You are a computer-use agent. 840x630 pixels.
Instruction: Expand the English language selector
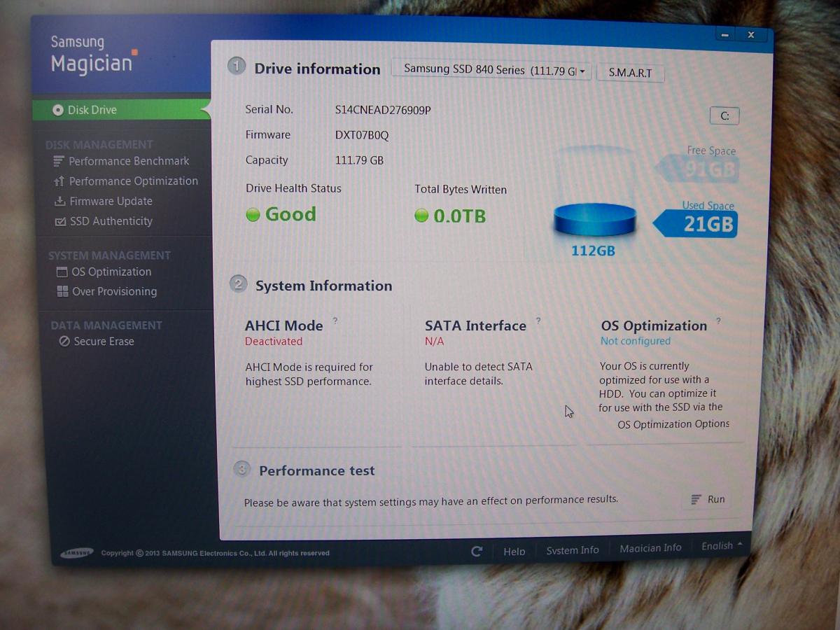click(722, 546)
